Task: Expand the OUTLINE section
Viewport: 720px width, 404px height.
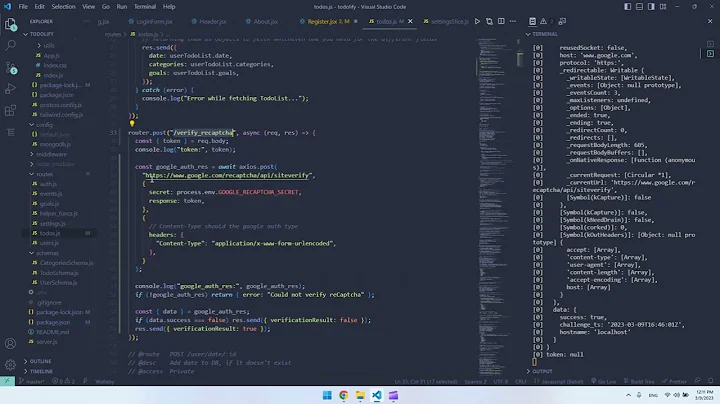Action: (x=40, y=361)
